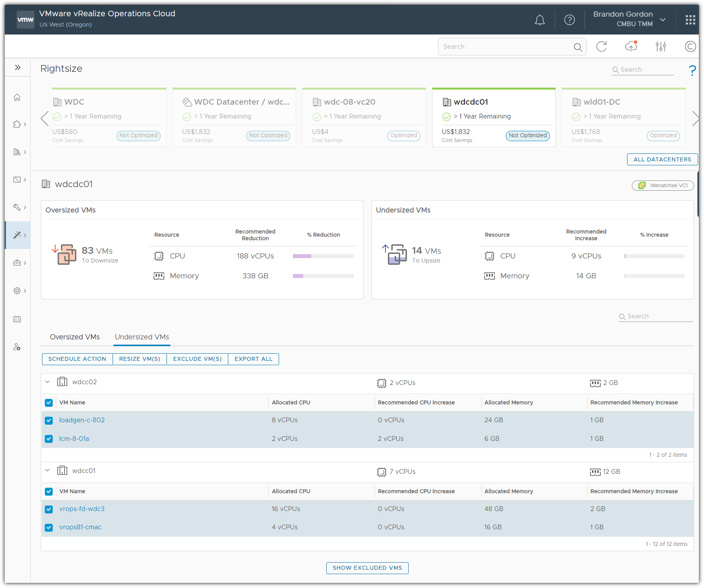Collapse the wdcc01 cluster group

click(x=48, y=471)
